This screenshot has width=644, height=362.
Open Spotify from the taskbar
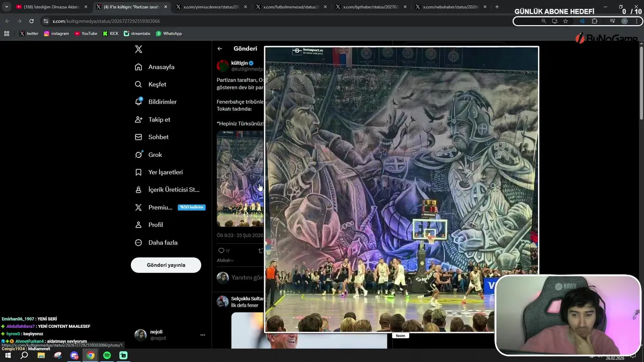107,355
